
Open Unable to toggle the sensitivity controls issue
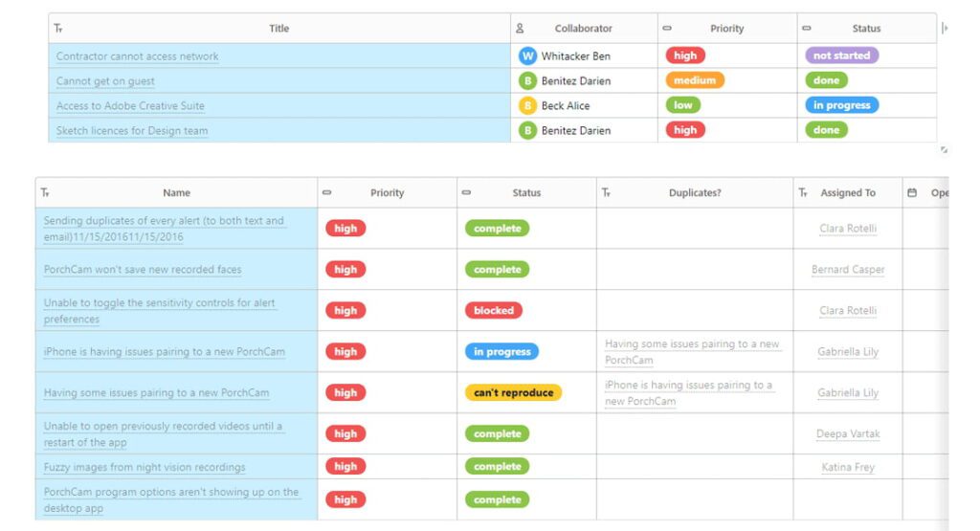[160, 311]
